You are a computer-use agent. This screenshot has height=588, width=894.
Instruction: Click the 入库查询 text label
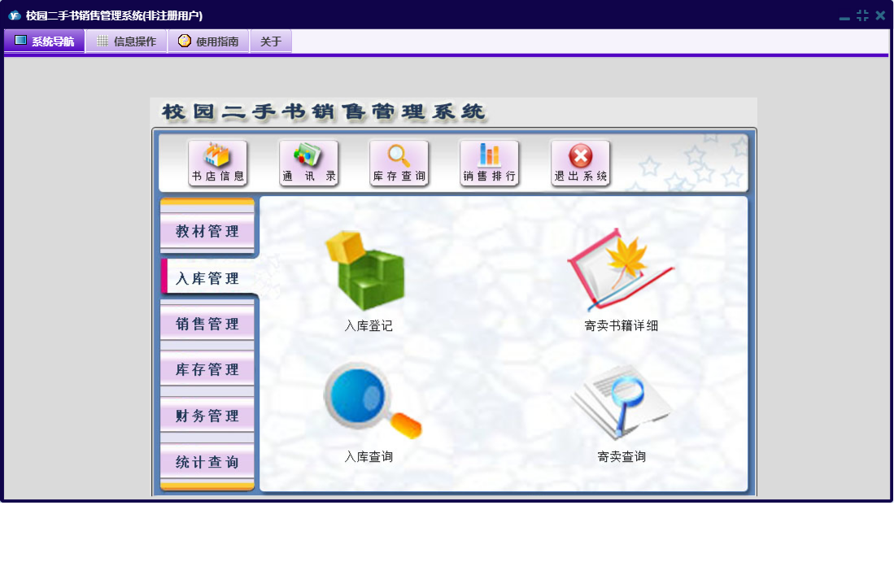tap(369, 457)
